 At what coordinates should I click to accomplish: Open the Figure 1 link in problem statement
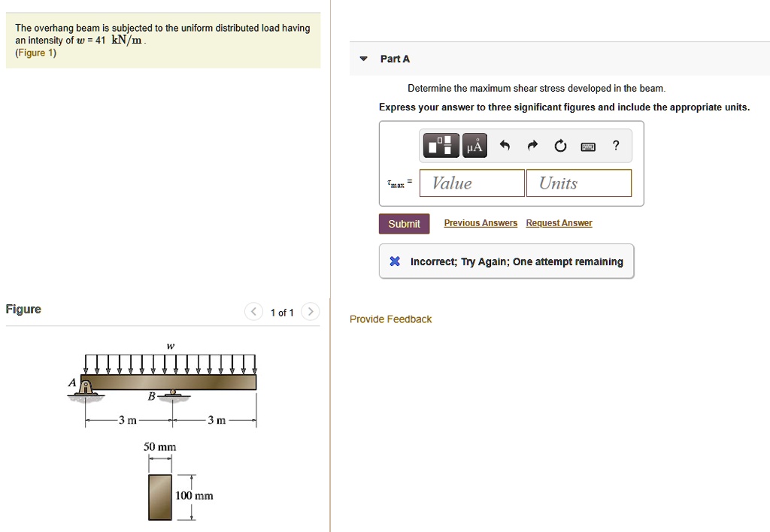coord(35,53)
